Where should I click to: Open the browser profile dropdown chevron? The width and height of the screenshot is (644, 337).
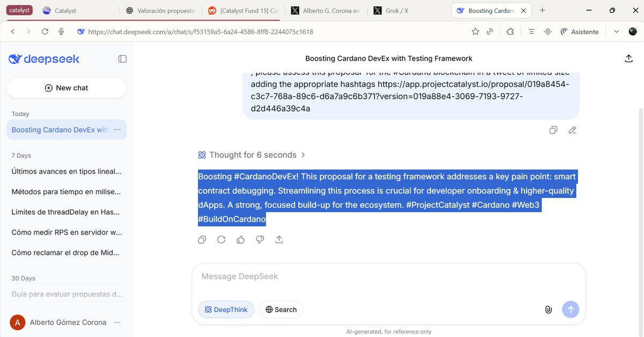pos(616,31)
